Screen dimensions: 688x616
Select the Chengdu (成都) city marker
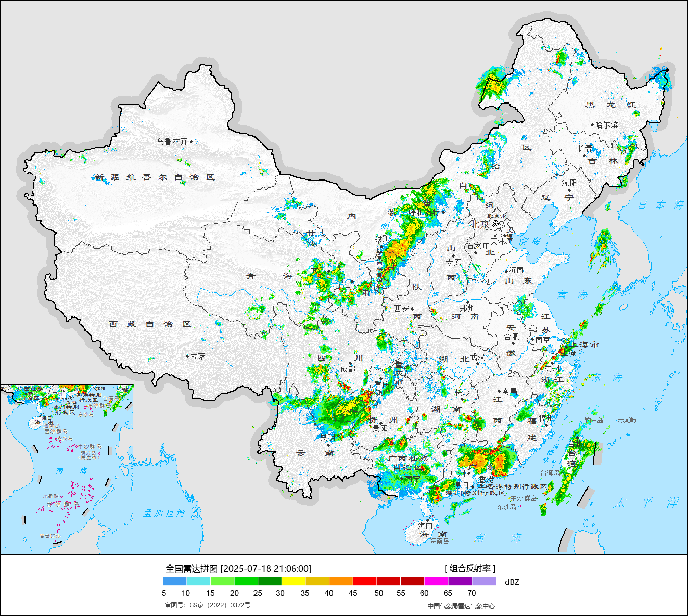click(x=350, y=363)
